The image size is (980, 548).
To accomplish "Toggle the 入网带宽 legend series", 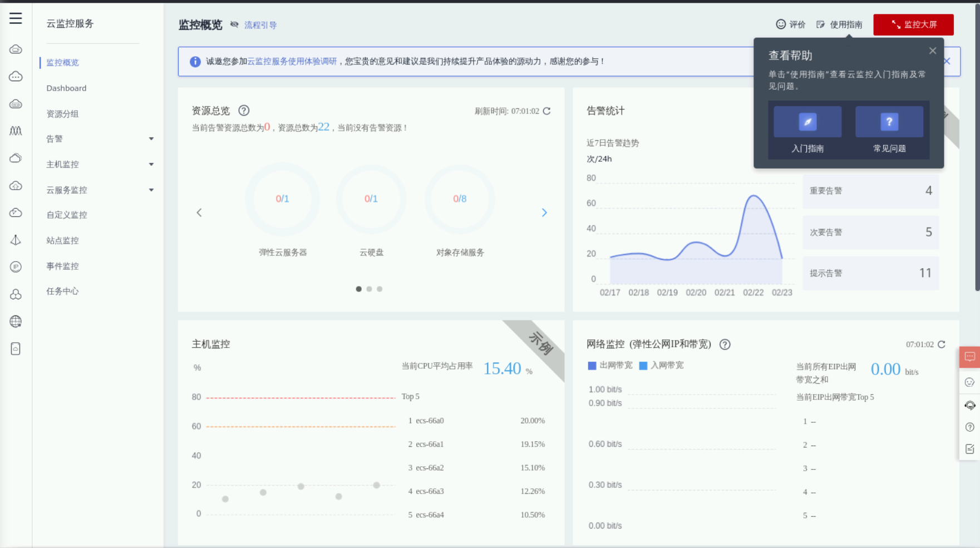I will (661, 366).
